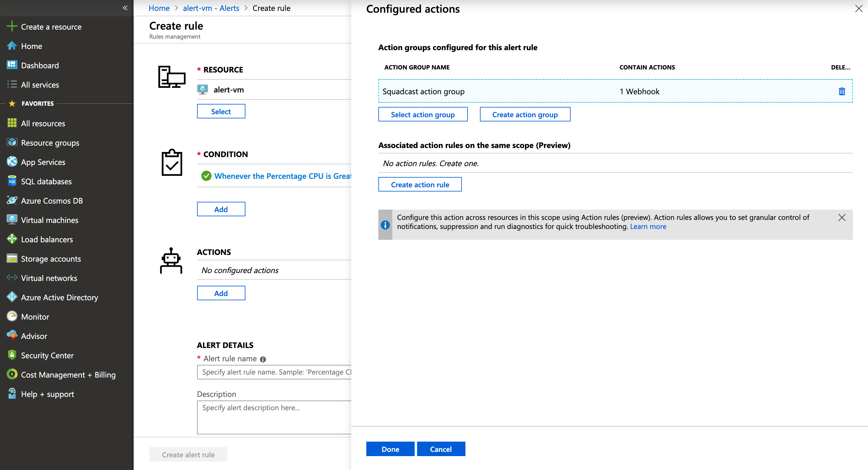
Task: Open Security Center from favorites
Action: (47, 355)
